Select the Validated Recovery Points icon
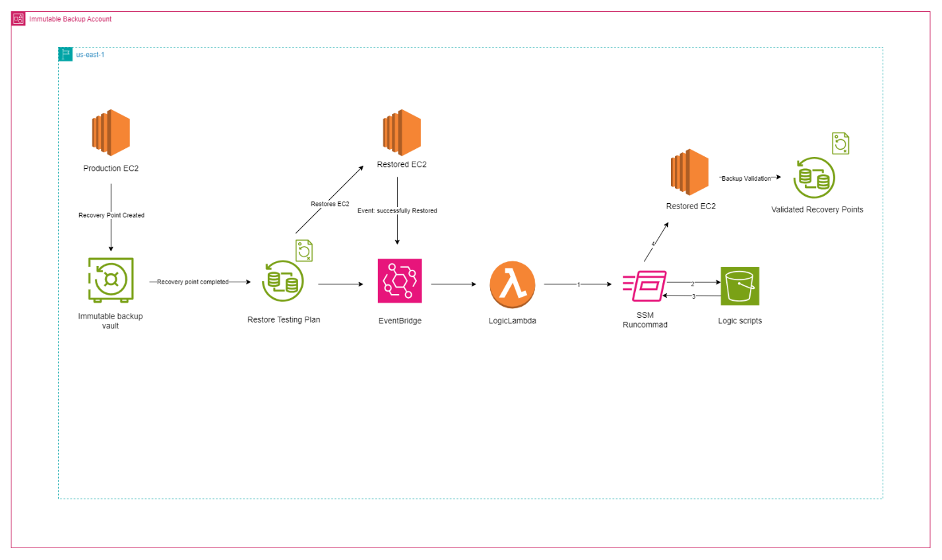Screen dimensions: 942x560 tap(814, 178)
